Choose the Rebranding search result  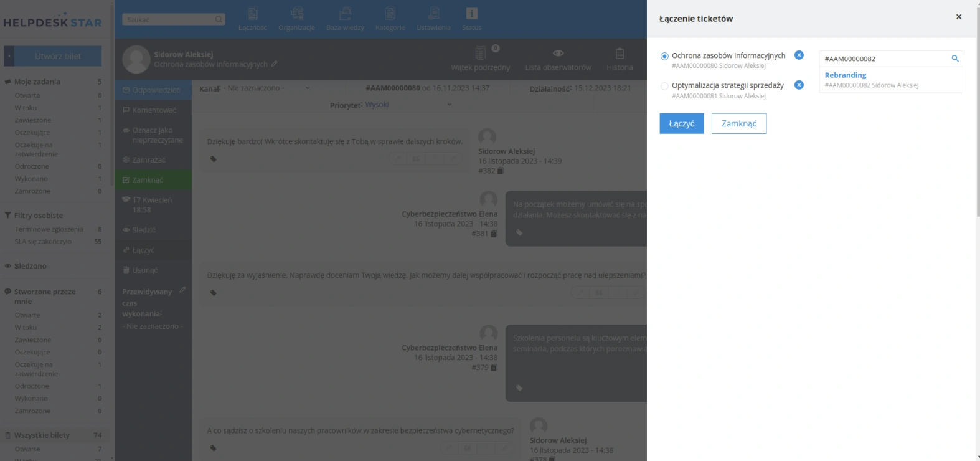pyautogui.click(x=891, y=80)
